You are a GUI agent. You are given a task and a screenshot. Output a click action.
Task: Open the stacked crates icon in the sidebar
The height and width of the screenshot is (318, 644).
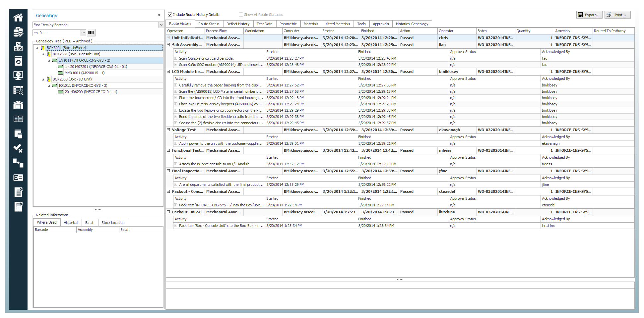tap(18, 46)
